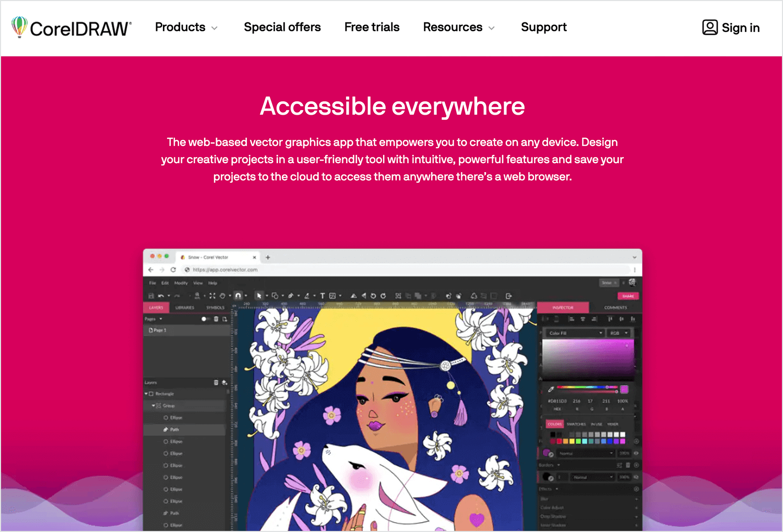Pick color with the eyedropper icon
The width and height of the screenshot is (783, 532).
tap(551, 389)
